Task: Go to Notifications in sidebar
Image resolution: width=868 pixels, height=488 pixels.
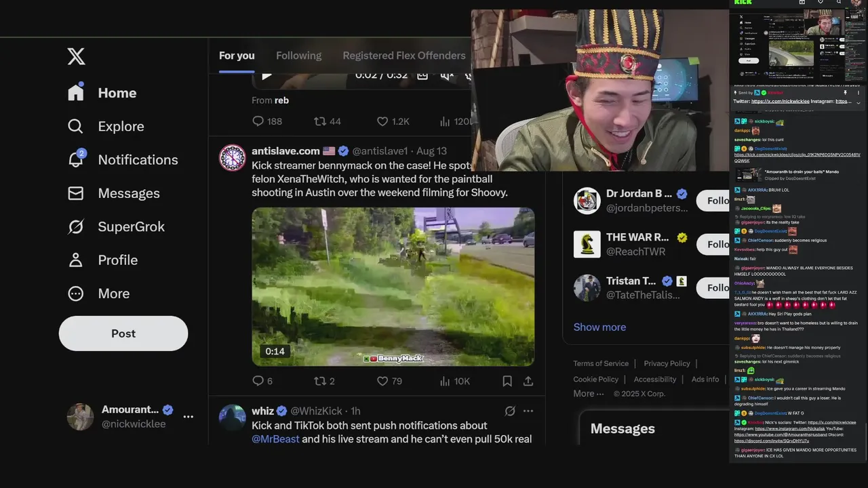Action: 138,160
